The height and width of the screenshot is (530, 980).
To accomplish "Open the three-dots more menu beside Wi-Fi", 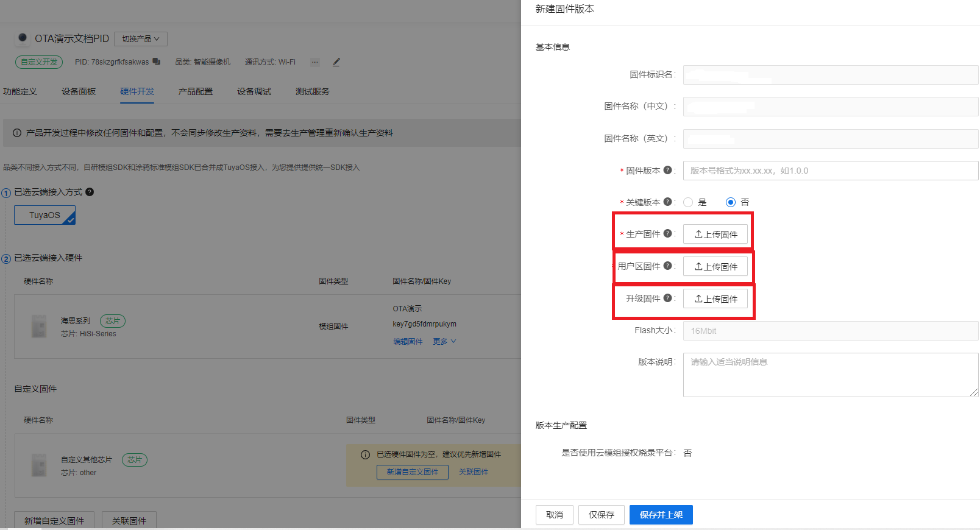I will pos(314,62).
